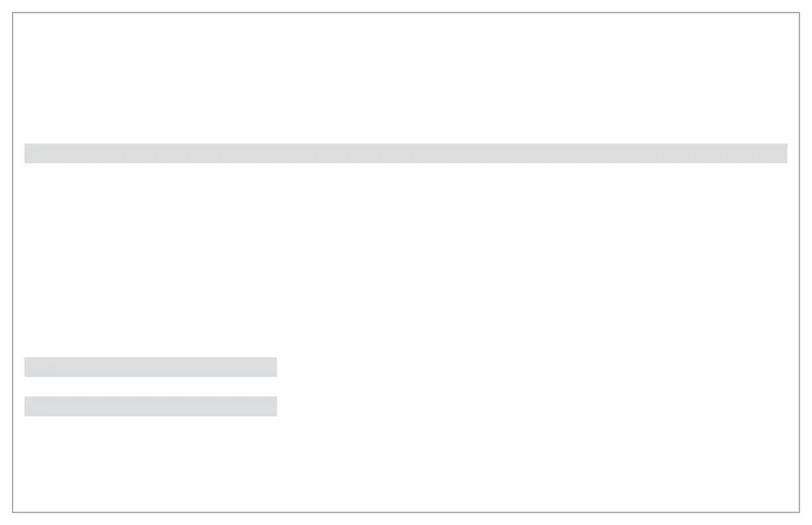
Task: Click the wide gray placeholder bar
Action: [x=405, y=153]
